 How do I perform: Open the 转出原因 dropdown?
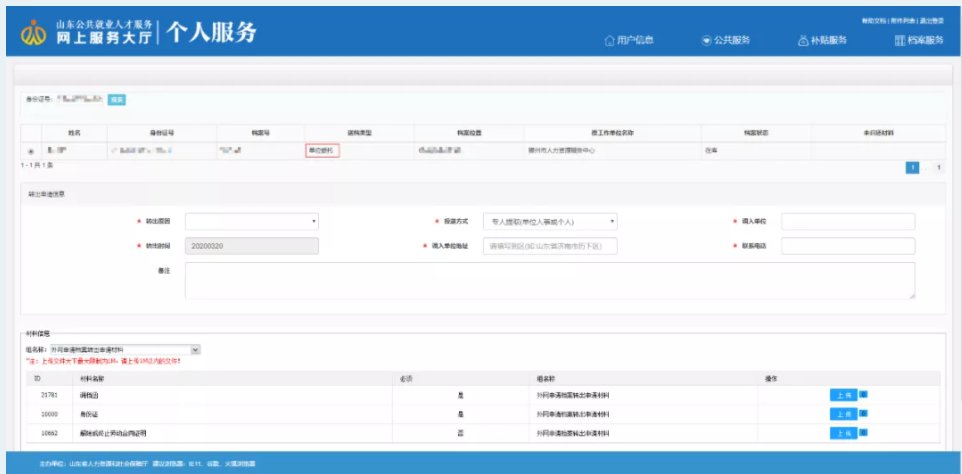point(252,221)
